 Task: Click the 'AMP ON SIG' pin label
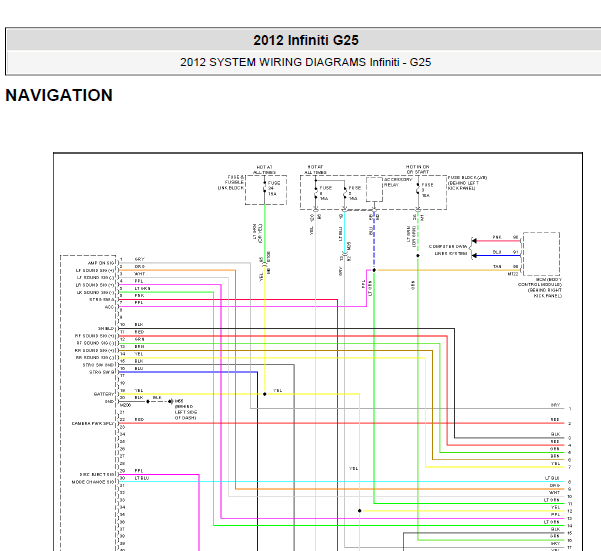[x=101, y=263]
